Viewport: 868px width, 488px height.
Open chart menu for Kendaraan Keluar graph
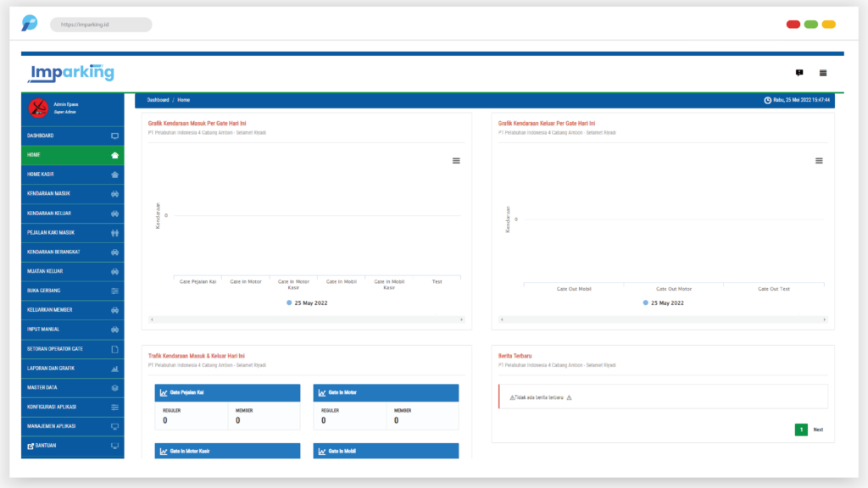point(819,160)
